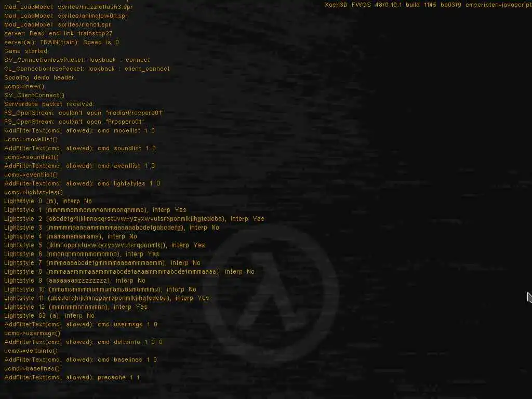This screenshot has width=532, height=399.
Task: Click the Lightstyle 3 console line
Action: coord(112,228)
